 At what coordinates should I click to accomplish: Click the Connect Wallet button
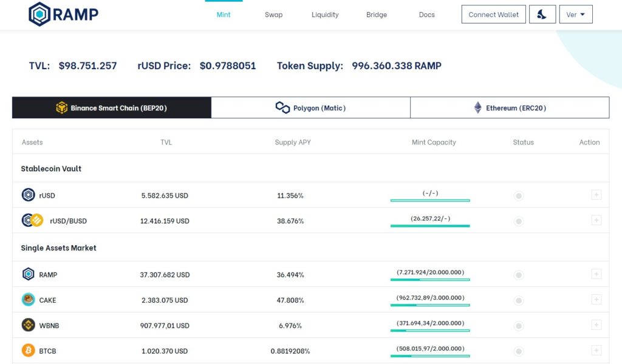[493, 15]
